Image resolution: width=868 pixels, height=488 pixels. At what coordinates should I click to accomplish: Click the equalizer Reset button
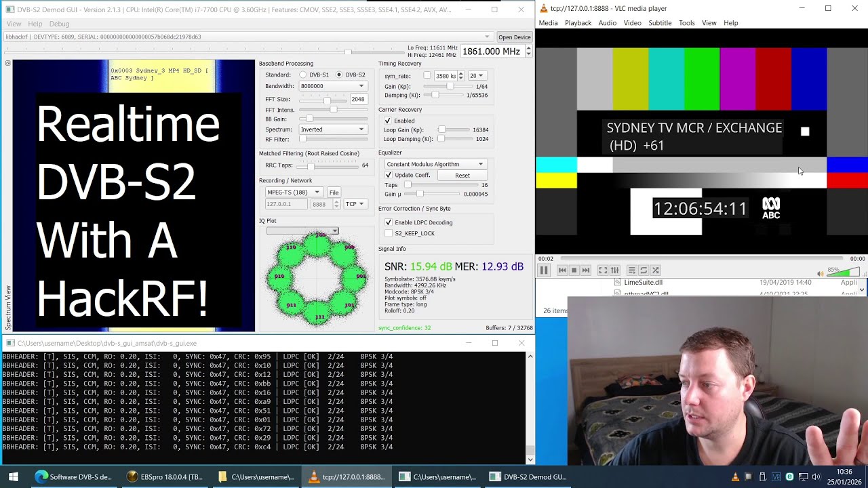[462, 176]
